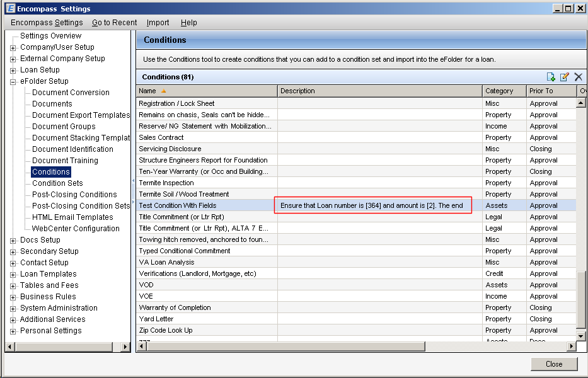Select Document Conversion in the tree
The image size is (588, 378).
coord(71,92)
